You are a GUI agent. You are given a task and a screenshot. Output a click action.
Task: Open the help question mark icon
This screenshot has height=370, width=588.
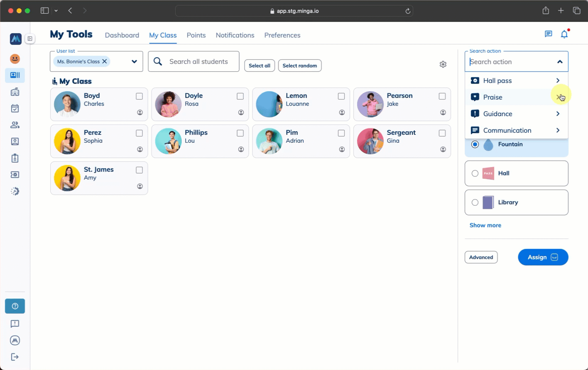[x=15, y=306]
